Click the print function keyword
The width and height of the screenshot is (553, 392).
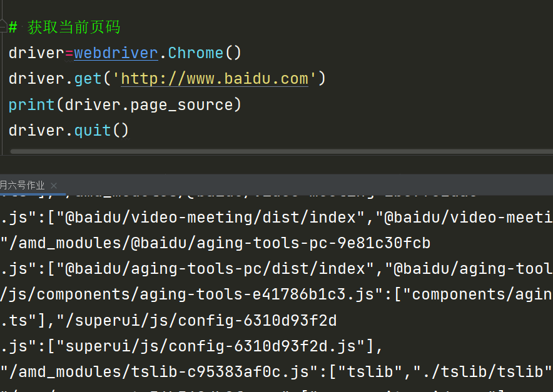click(31, 104)
